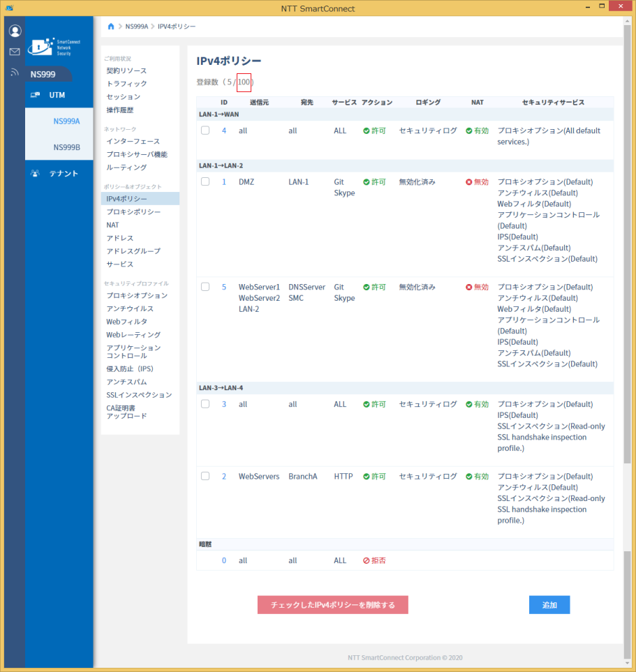Open the user account icon
636x672 pixels.
pyautogui.click(x=15, y=31)
